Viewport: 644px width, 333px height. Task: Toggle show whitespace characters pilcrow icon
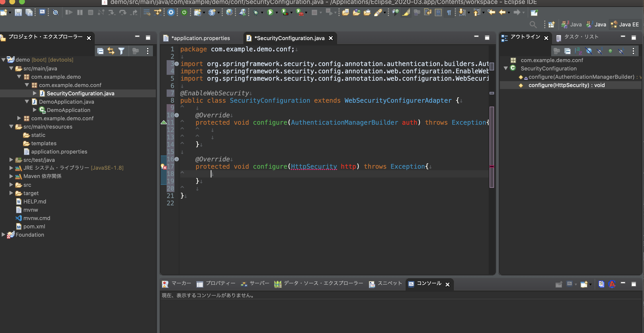pos(449,12)
